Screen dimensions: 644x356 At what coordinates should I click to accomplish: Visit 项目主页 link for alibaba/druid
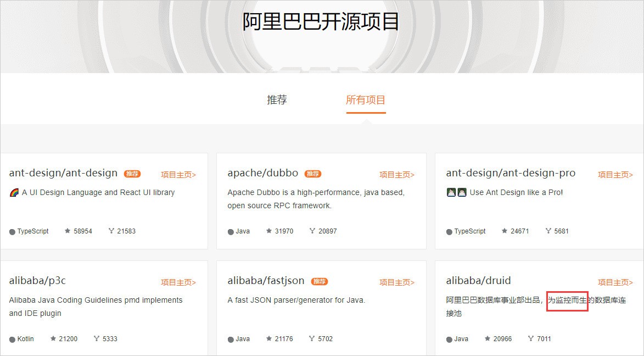pos(615,282)
